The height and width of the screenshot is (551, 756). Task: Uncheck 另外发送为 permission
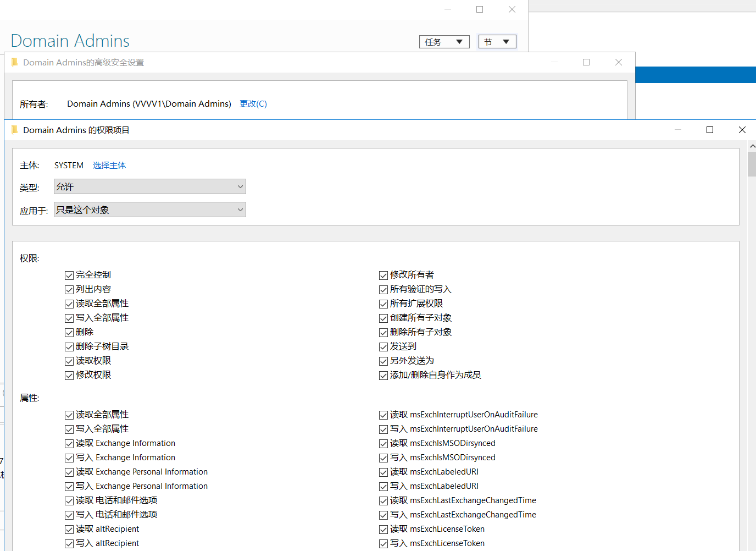pos(383,361)
